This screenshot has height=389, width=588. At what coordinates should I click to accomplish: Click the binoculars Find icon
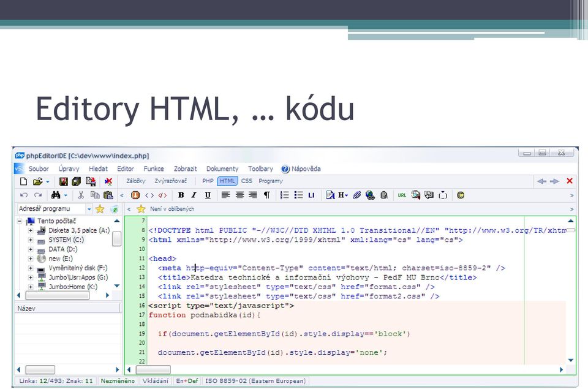(x=56, y=195)
